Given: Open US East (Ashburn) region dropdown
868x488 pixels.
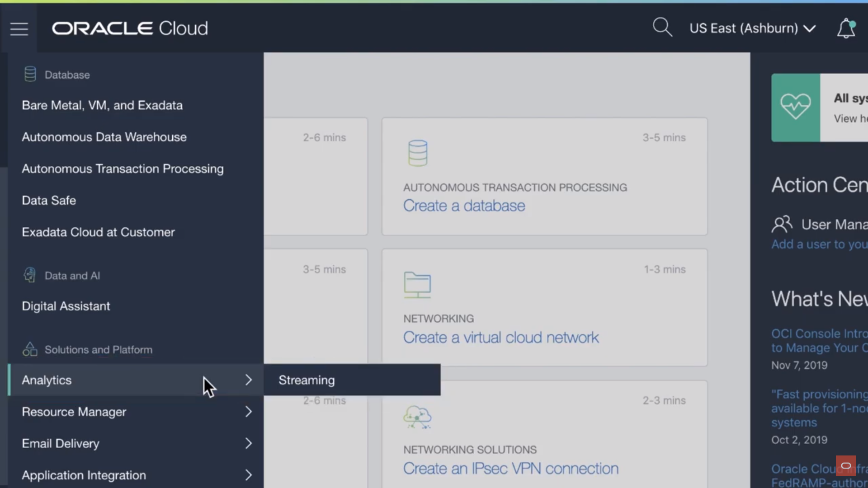Looking at the screenshot, I should pyautogui.click(x=752, y=28).
